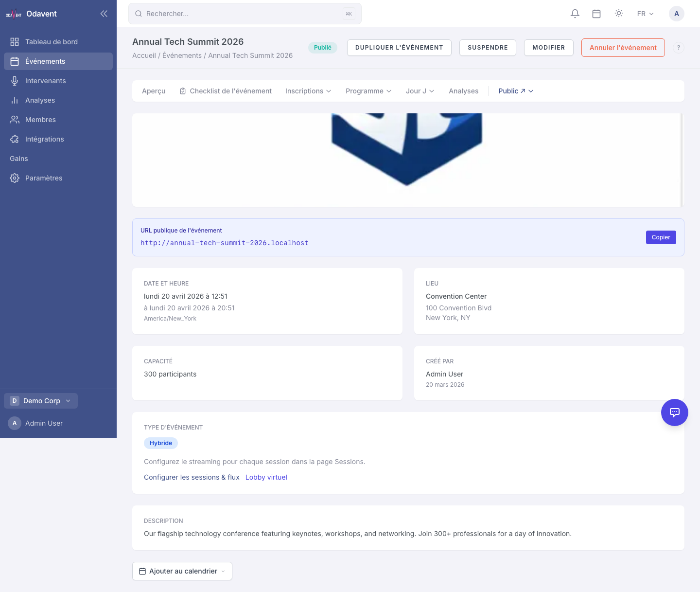
Task: Click the Suspendre button
Action: pyautogui.click(x=488, y=48)
